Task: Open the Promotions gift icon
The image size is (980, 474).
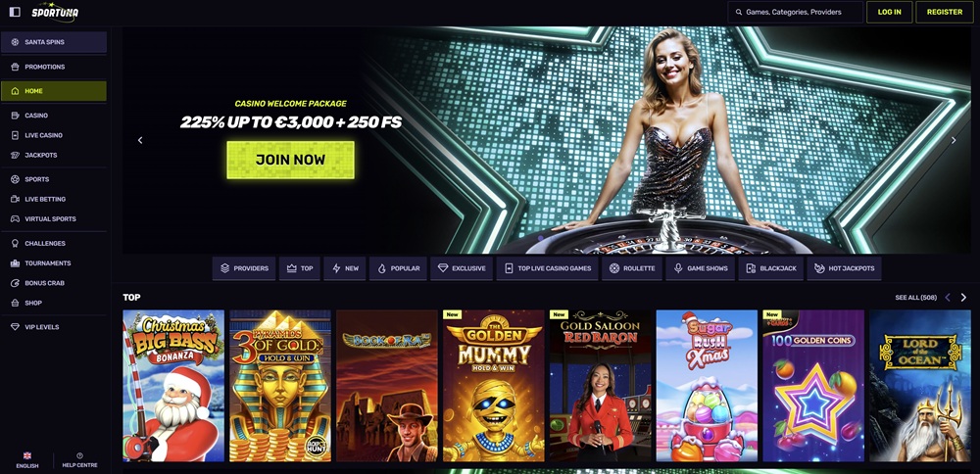Action: click(15, 67)
